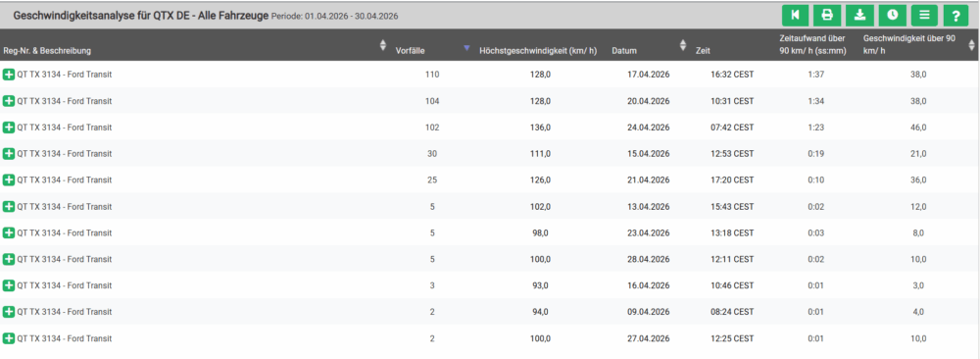Click the date cell 09.04.2026
The image size is (980, 359).
[x=649, y=312]
